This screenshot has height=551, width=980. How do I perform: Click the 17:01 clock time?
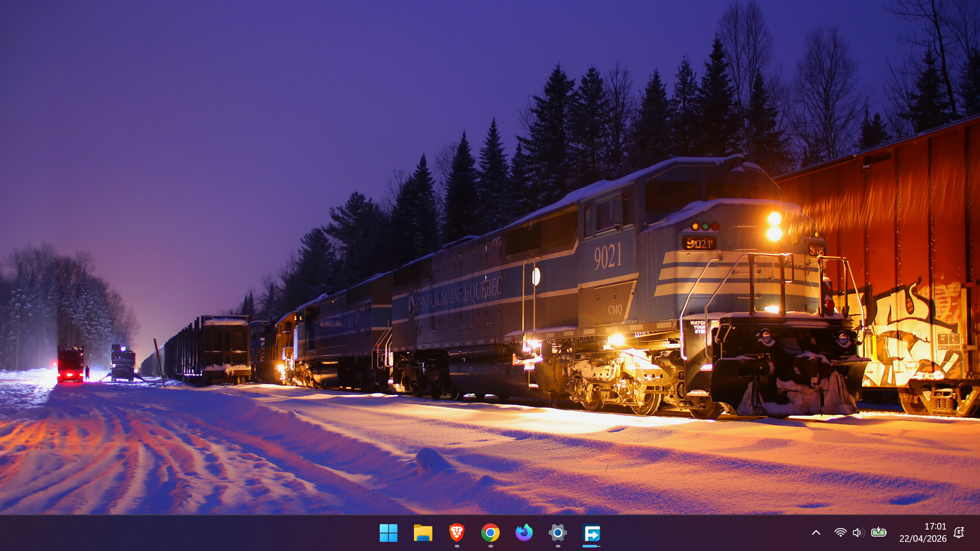[x=935, y=527]
